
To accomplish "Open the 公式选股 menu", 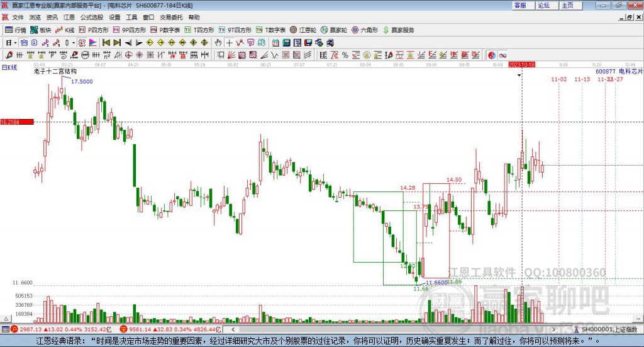I will click(x=92, y=17).
